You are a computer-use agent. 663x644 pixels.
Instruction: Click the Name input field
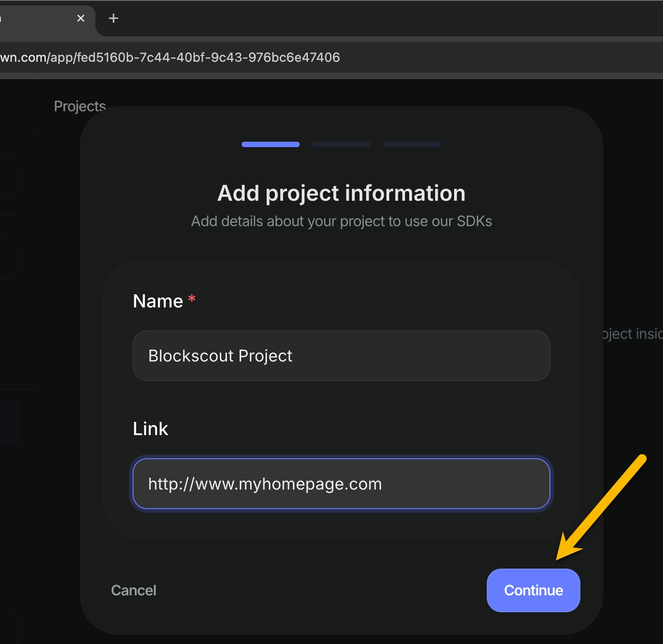341,356
